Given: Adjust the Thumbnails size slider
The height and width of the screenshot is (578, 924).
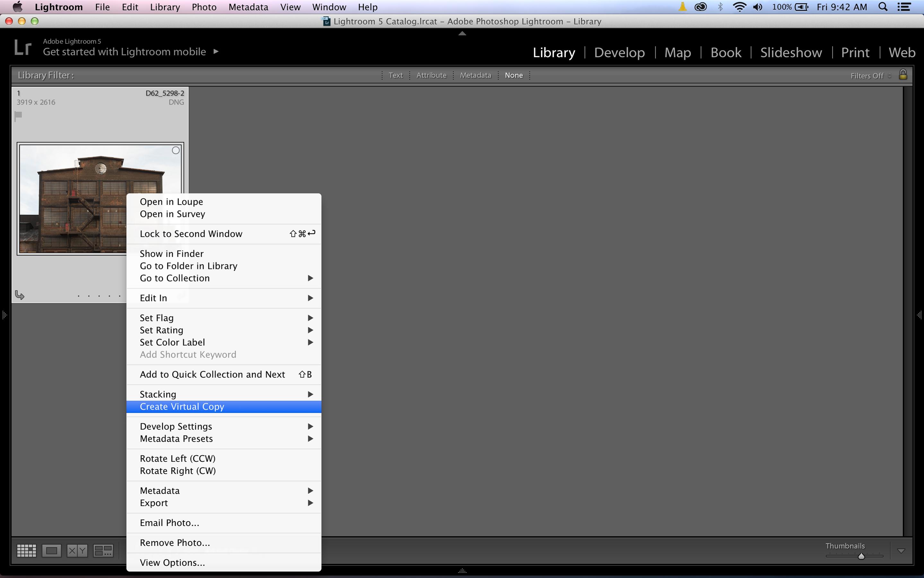Looking at the screenshot, I should pos(861,556).
